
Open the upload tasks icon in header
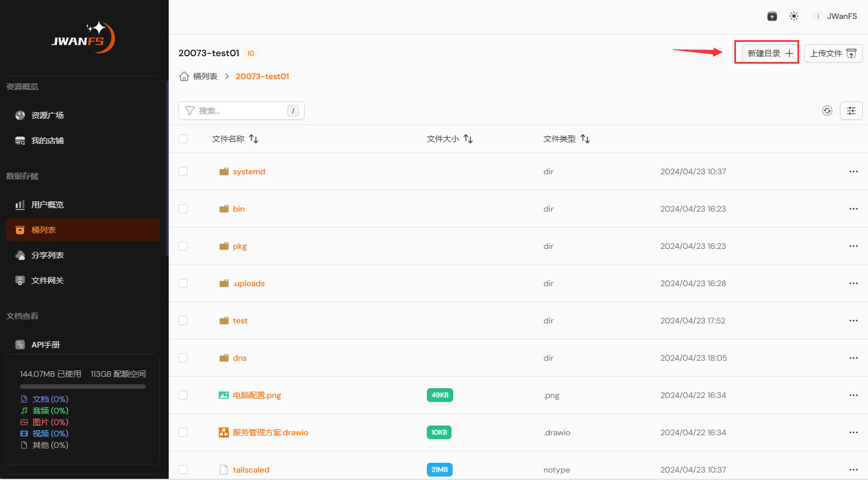click(772, 16)
